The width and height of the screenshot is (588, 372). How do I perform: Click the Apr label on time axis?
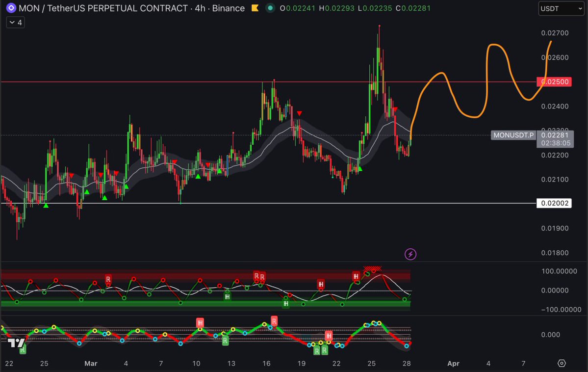click(x=453, y=363)
